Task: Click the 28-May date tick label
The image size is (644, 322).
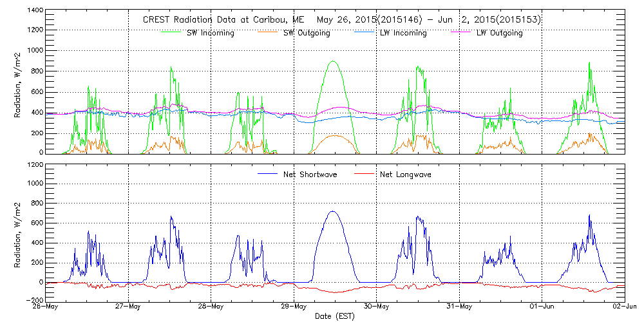Action: point(211,307)
